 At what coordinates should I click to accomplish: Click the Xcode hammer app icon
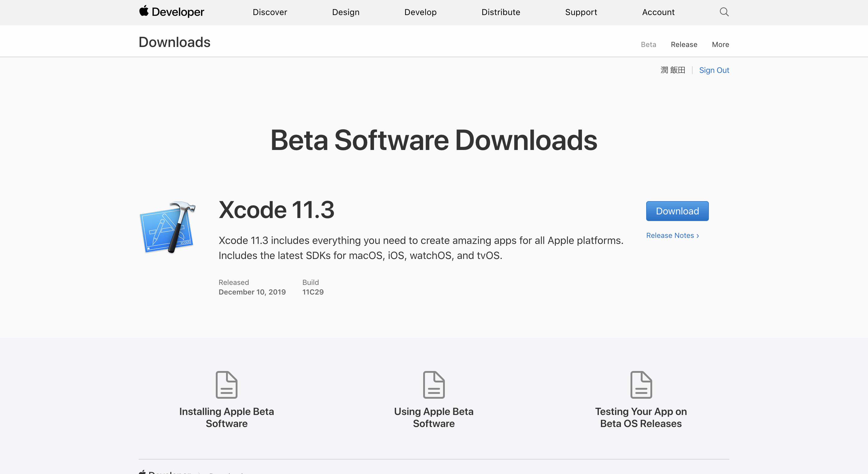click(x=168, y=227)
